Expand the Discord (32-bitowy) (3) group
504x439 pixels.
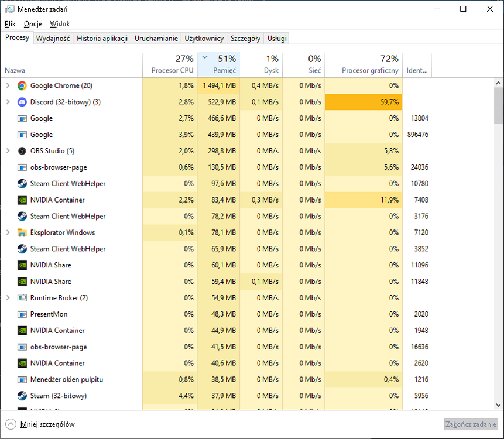(8, 102)
